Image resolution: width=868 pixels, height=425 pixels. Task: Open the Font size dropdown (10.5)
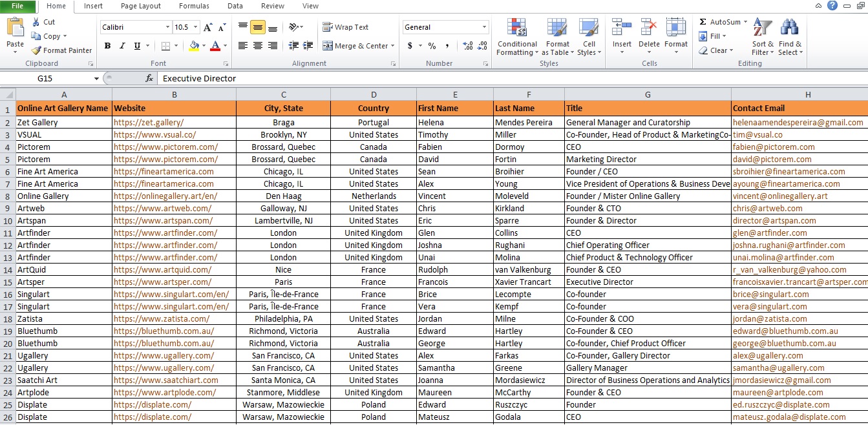195,27
